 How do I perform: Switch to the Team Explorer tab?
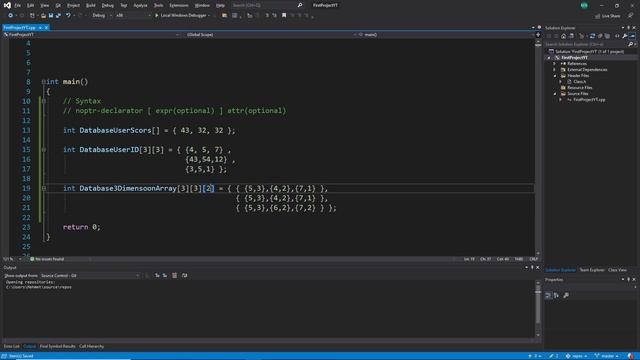coord(592,270)
